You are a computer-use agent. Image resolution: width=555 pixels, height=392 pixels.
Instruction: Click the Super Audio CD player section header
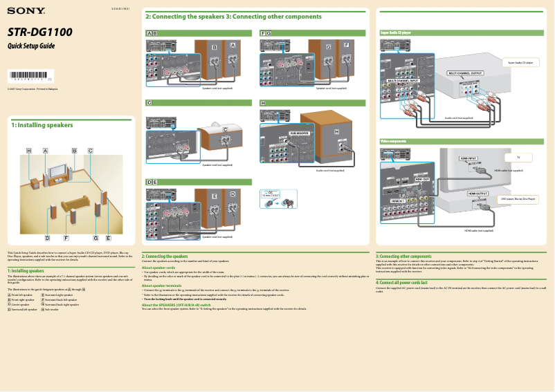click(396, 32)
